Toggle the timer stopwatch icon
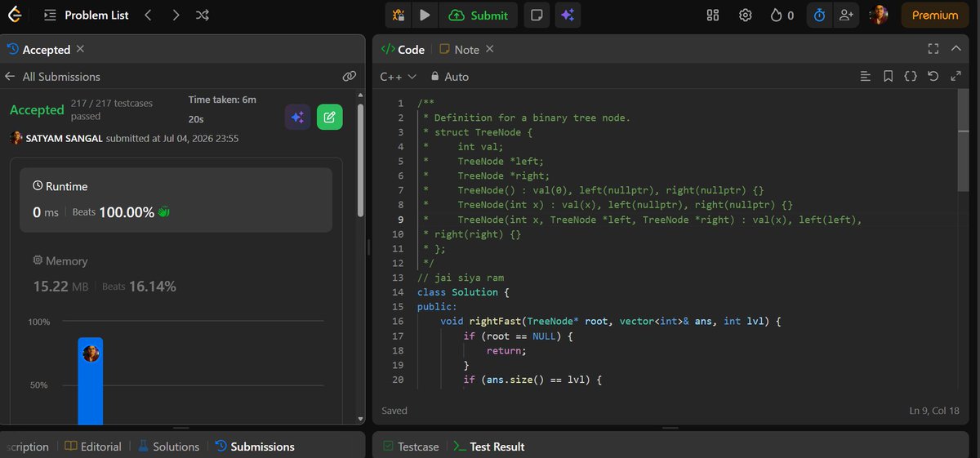This screenshot has width=980, height=458. [x=819, y=15]
